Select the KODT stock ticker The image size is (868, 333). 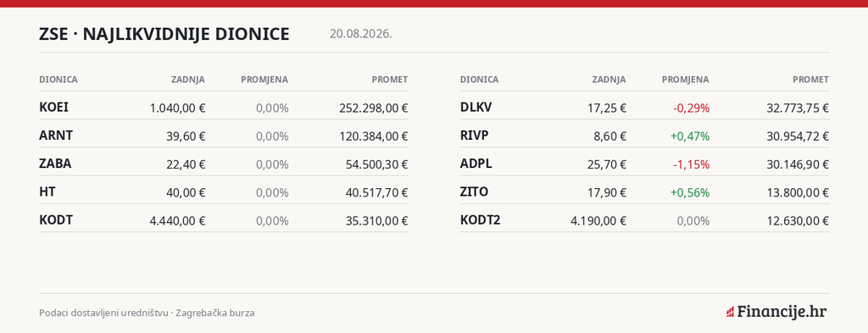56,219
